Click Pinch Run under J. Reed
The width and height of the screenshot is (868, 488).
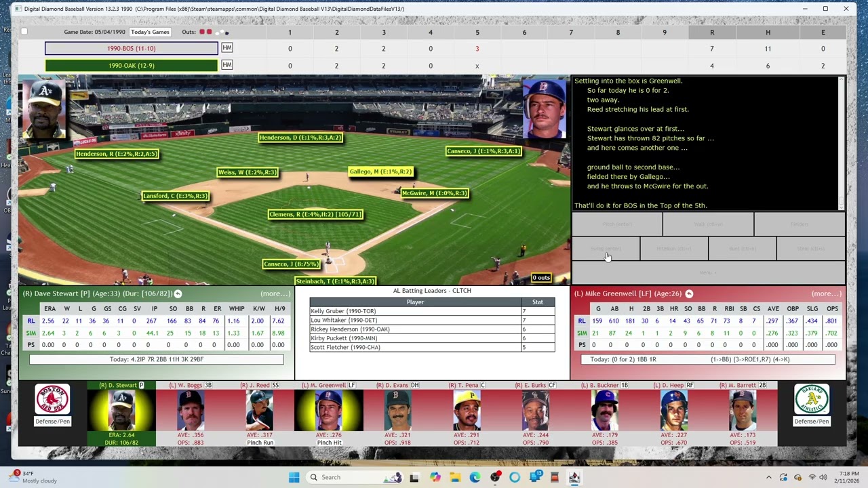coord(260,443)
